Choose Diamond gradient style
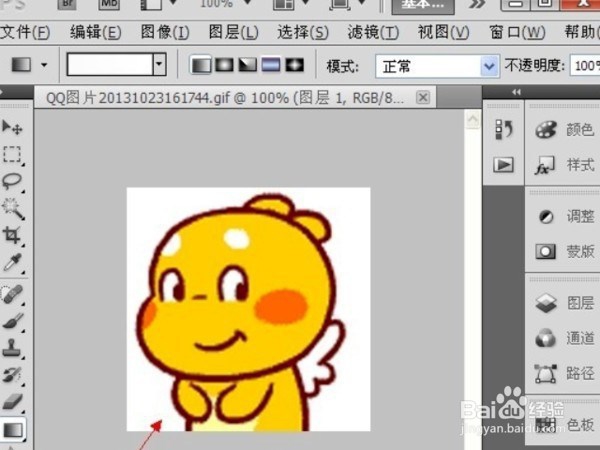 pyautogui.click(x=294, y=65)
